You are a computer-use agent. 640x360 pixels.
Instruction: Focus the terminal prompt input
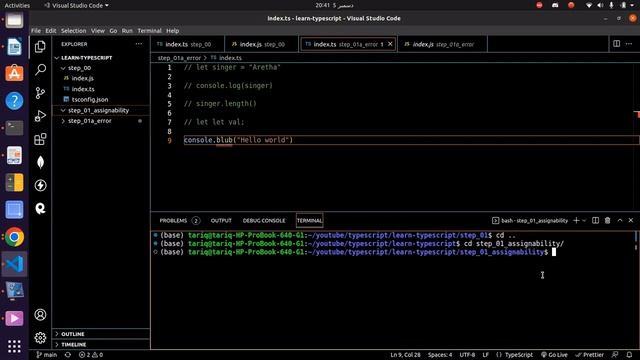click(553, 252)
